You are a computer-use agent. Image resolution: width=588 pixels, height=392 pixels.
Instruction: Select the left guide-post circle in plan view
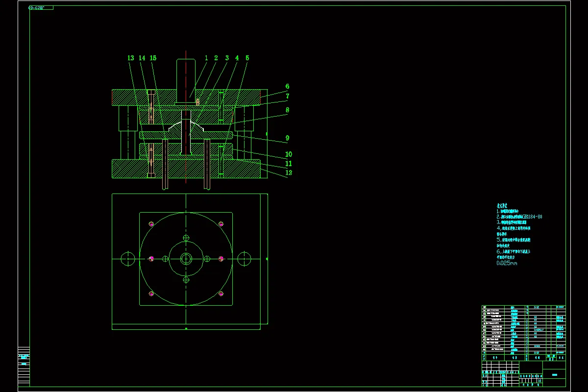coord(128,258)
